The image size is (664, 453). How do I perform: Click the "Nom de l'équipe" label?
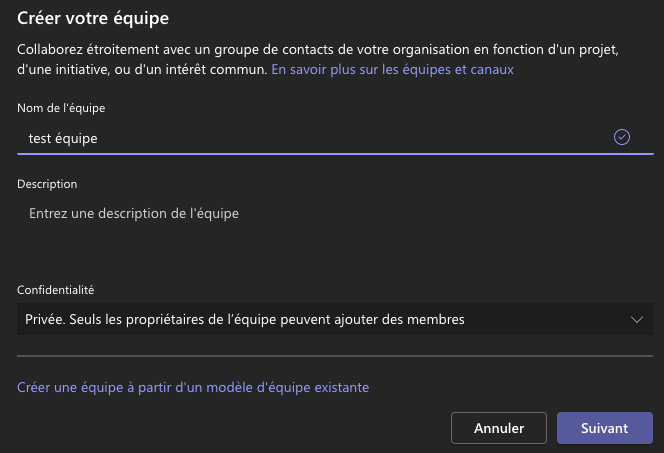click(x=61, y=108)
